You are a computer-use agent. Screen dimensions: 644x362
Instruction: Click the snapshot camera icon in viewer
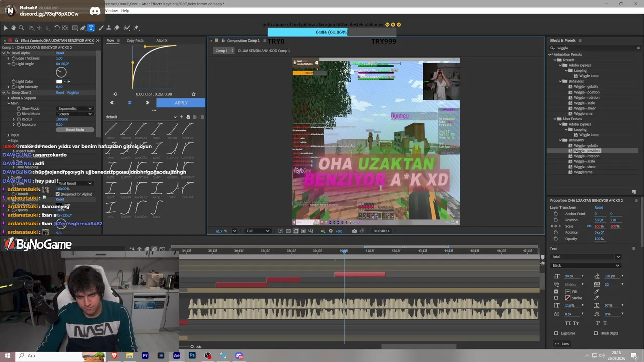click(x=354, y=231)
